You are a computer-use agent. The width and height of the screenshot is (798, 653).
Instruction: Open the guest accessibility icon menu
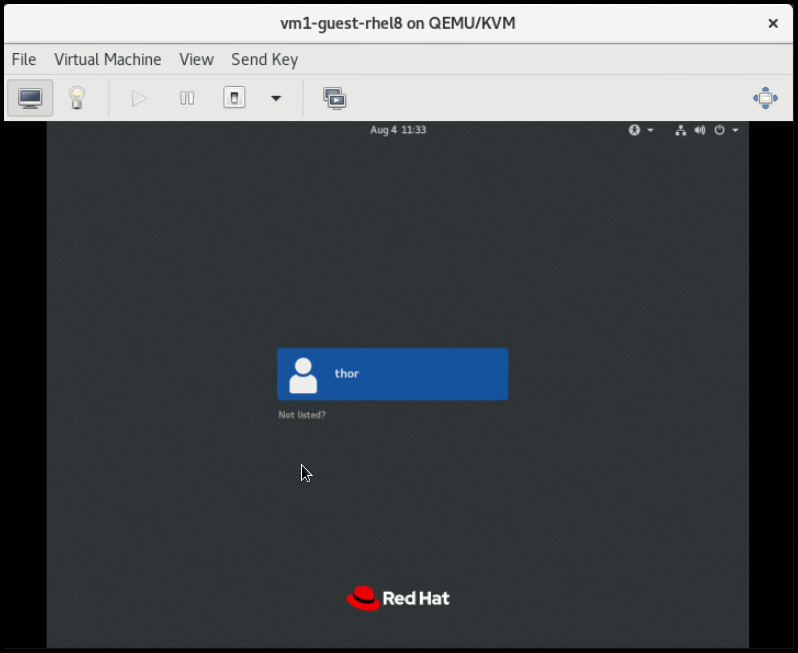634,130
